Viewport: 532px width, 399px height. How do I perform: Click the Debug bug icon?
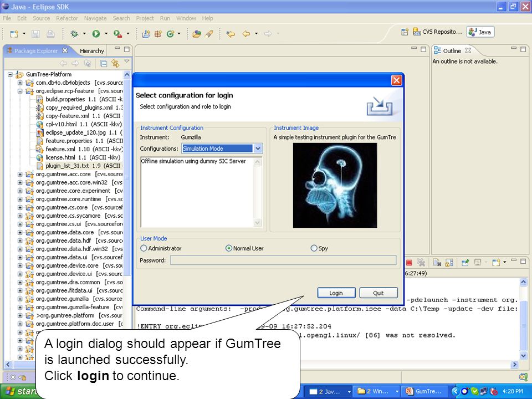[x=74, y=34]
